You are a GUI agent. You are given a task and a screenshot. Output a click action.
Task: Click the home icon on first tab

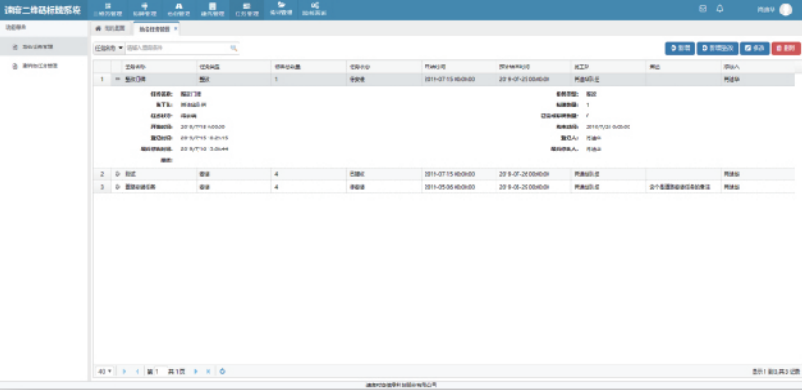tap(98, 29)
